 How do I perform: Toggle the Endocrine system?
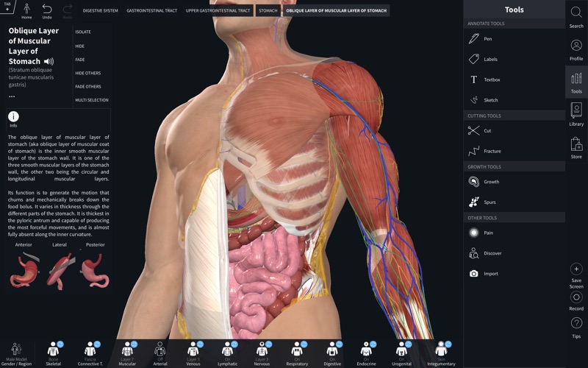click(x=366, y=353)
